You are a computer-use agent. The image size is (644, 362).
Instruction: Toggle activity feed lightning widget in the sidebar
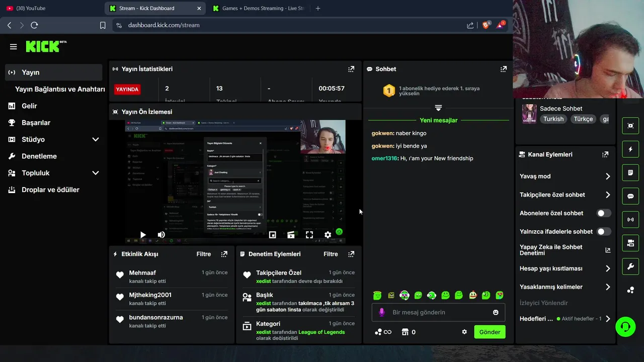pyautogui.click(x=630, y=149)
